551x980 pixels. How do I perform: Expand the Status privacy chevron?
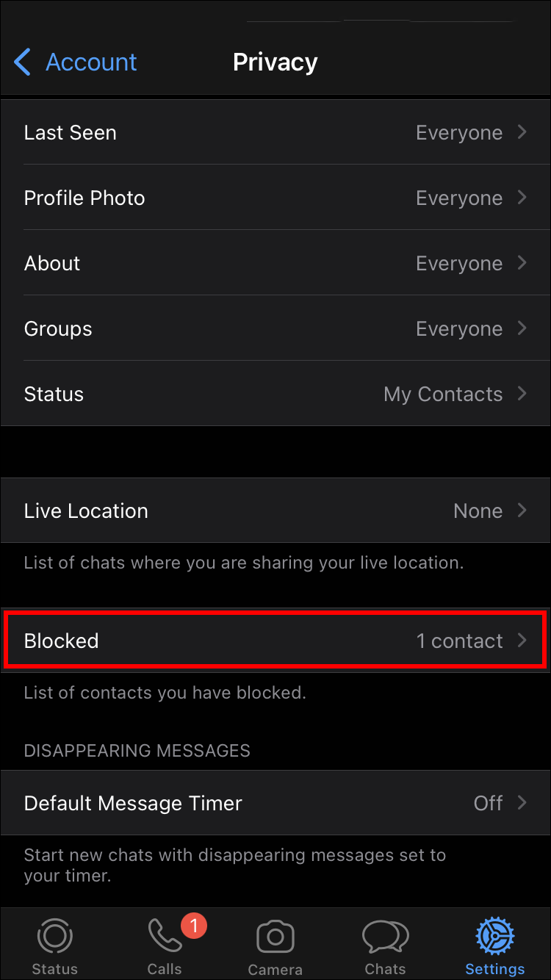[522, 394]
